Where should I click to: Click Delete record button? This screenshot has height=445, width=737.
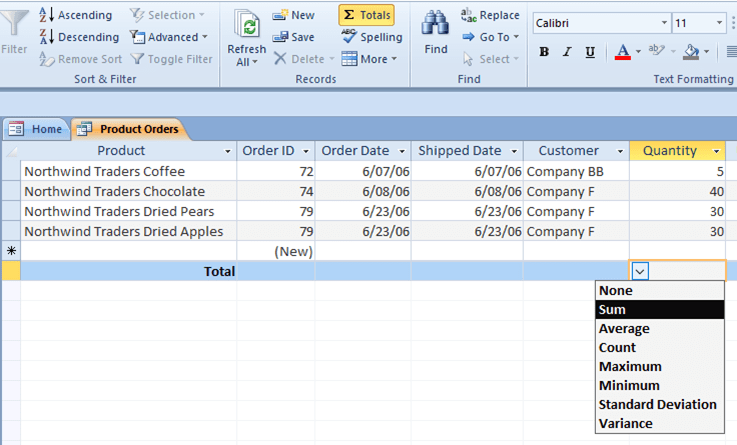point(304,59)
